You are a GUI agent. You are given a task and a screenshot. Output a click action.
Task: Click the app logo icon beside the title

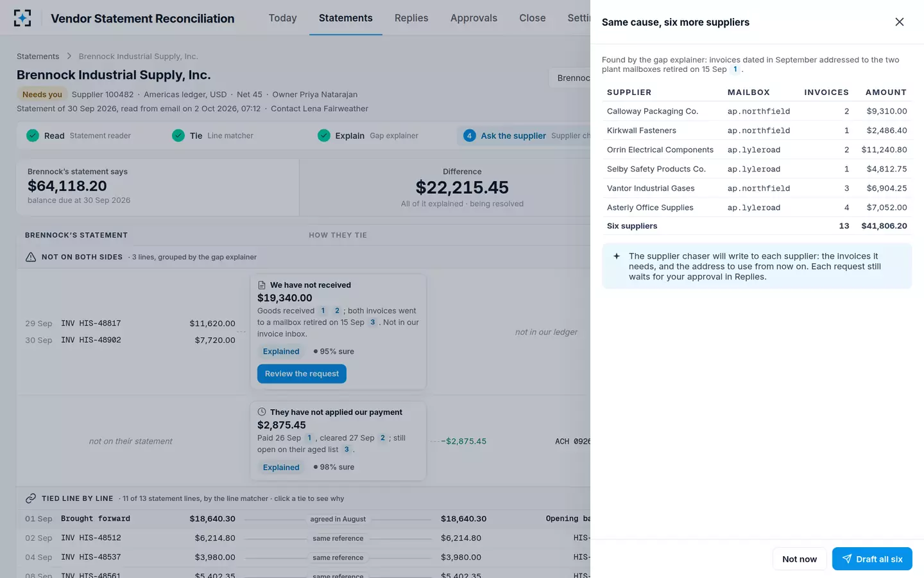pyautogui.click(x=22, y=18)
